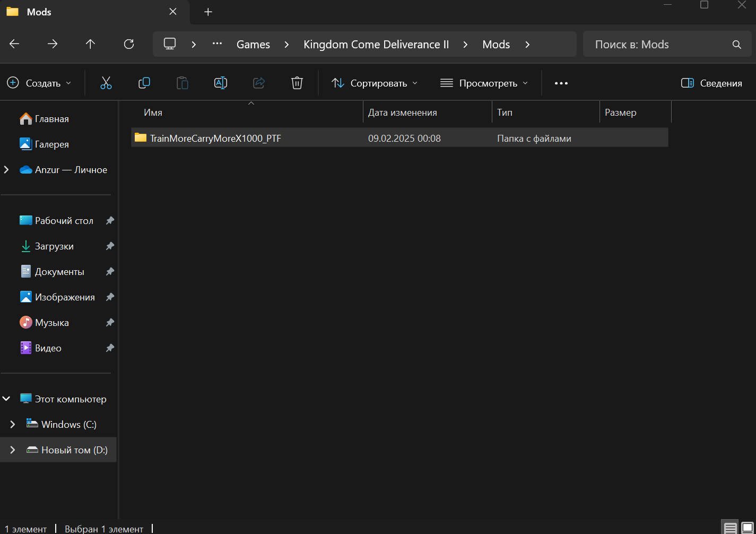Open the three-dots more options menu
Image resolution: width=756 pixels, height=534 pixels.
click(561, 83)
